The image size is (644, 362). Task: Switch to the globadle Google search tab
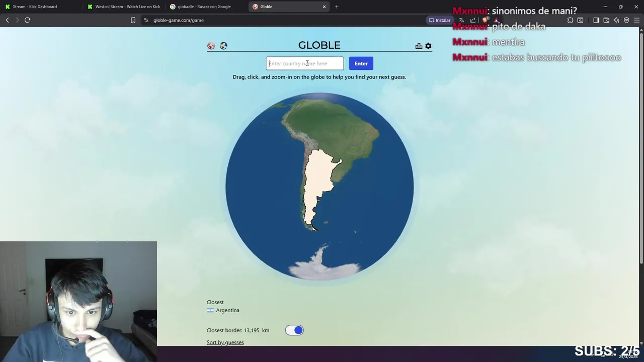tap(206, 7)
